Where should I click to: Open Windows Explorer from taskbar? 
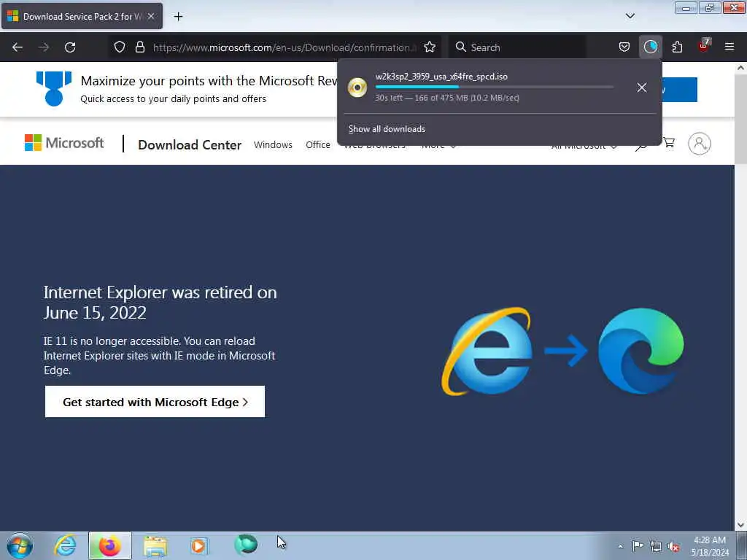pyautogui.click(x=155, y=545)
